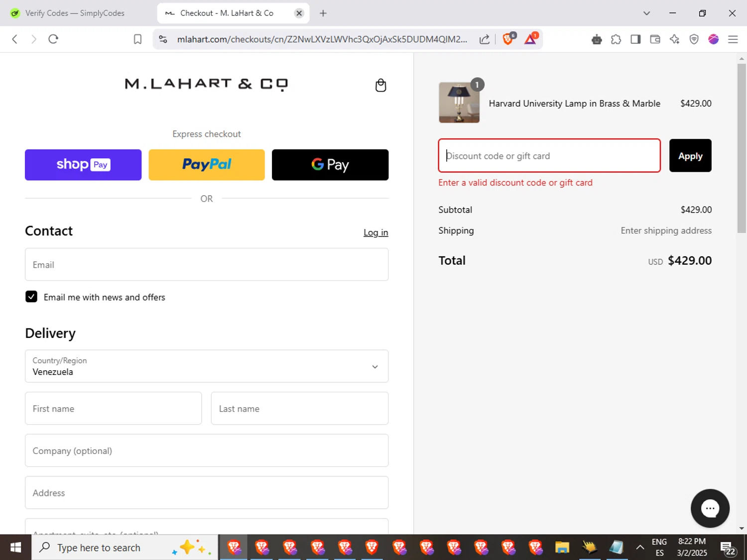Switch to Verify Codes SimplyCodes tab
The width and height of the screenshot is (747, 560).
point(75,13)
